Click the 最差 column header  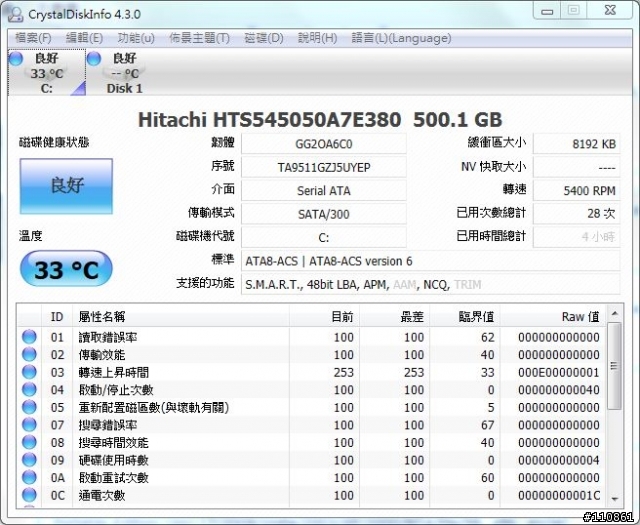pos(395,316)
